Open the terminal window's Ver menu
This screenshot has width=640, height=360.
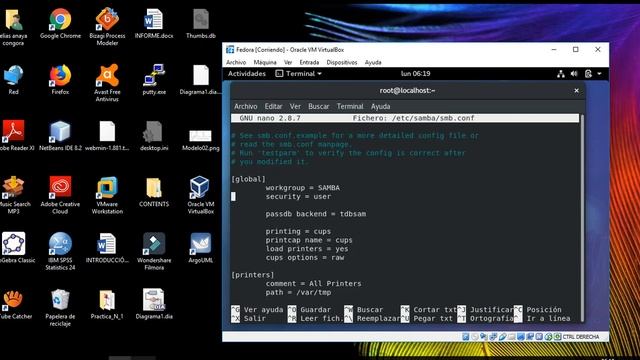(x=295, y=107)
